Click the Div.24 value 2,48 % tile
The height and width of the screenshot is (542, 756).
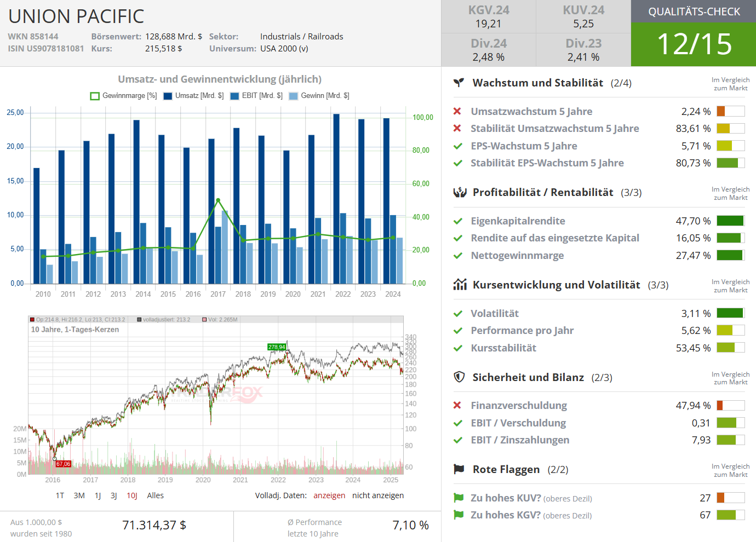(x=489, y=50)
